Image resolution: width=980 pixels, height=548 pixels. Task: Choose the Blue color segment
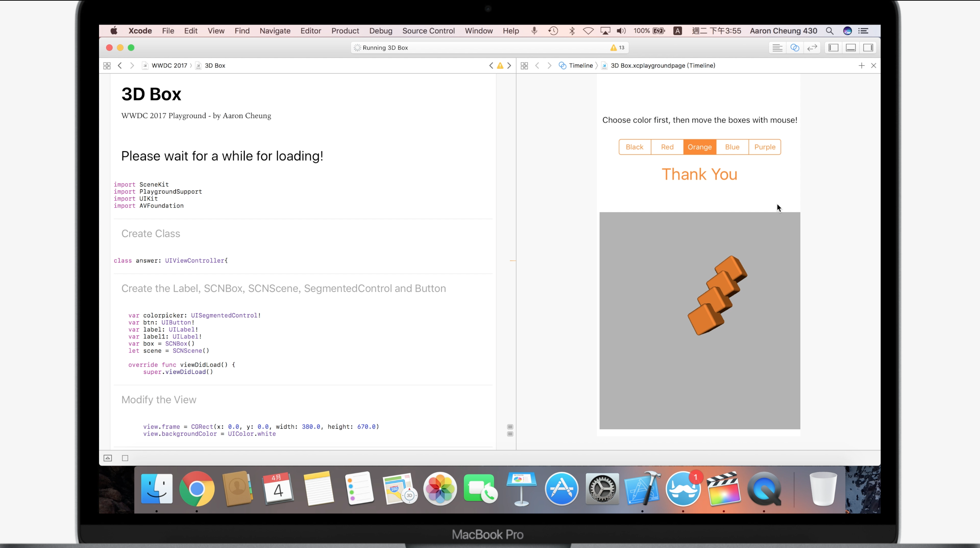[732, 147]
